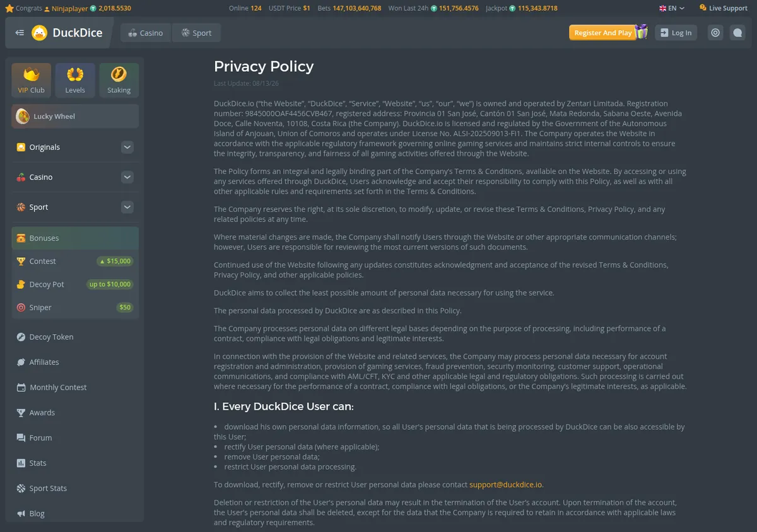Click the Online 124 counter

coord(245,9)
